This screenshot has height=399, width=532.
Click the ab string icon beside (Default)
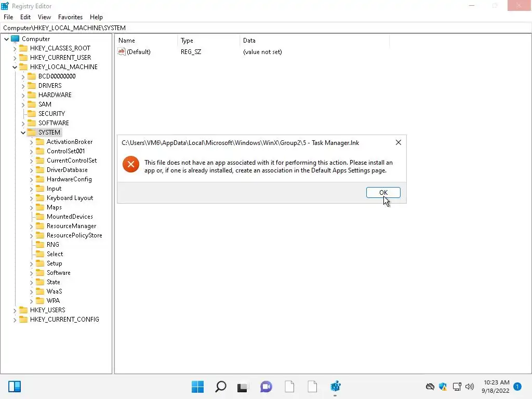(x=122, y=51)
